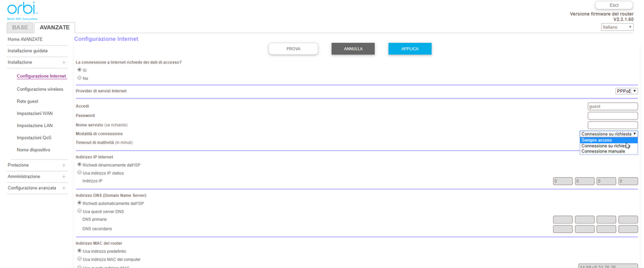Click the 'Timeout di inattività' label
Screen dimensions: 644x268
click(104, 142)
